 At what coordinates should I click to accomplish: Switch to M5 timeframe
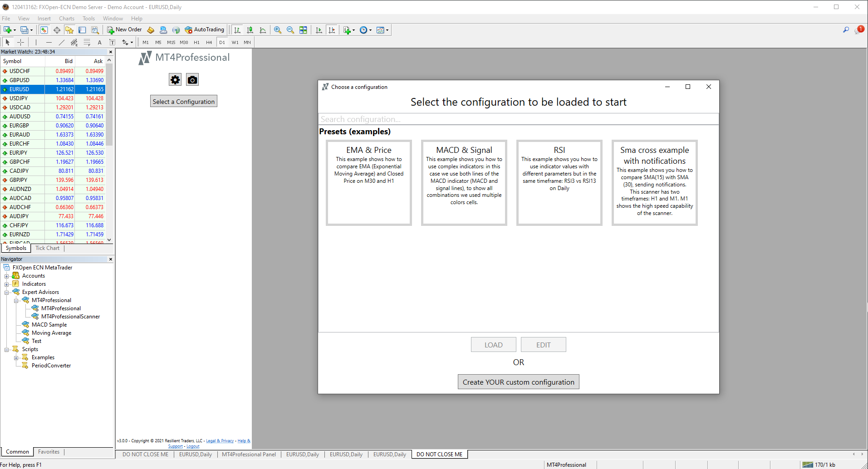pos(158,42)
